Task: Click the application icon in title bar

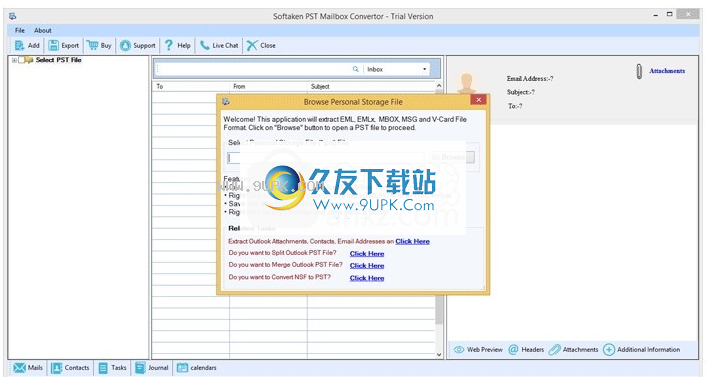Action: click(12, 16)
